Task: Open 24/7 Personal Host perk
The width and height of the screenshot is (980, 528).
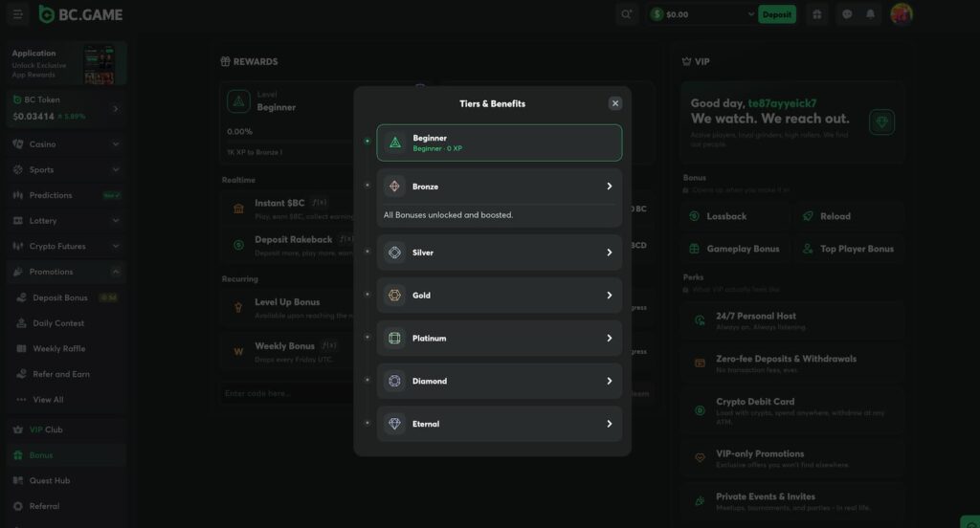Action: pyautogui.click(x=792, y=321)
